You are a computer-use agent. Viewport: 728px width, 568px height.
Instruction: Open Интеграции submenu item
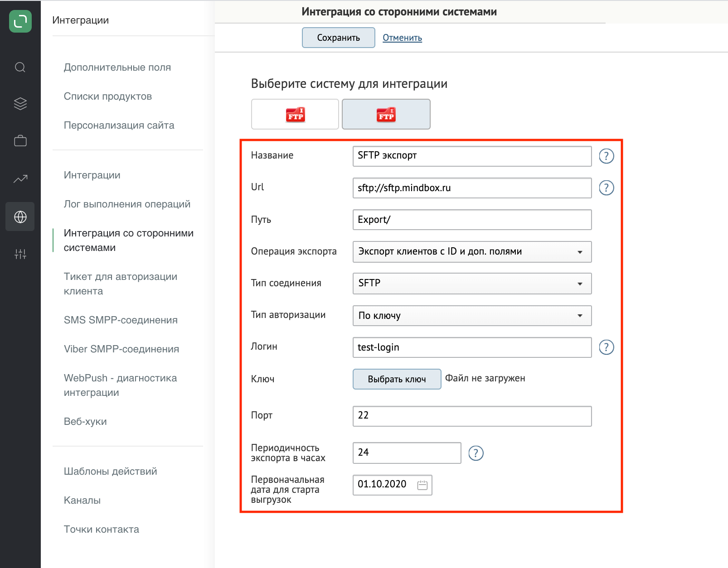92,175
